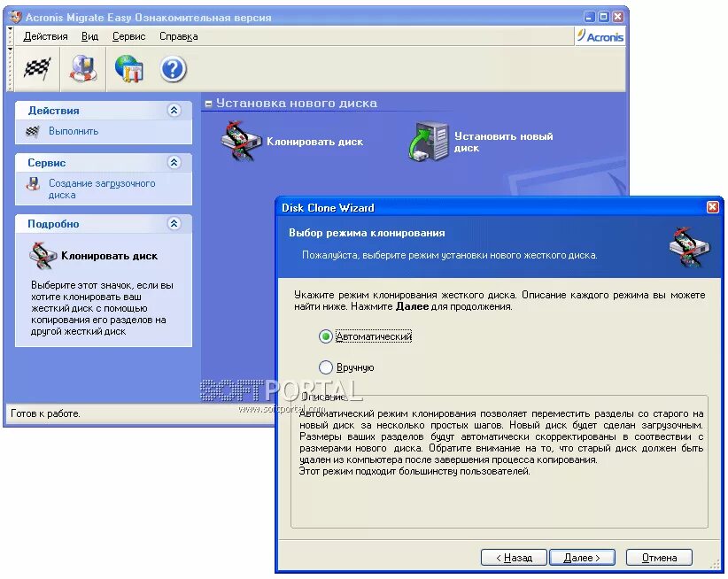Collapse the Действия sidebar panel

[174, 111]
